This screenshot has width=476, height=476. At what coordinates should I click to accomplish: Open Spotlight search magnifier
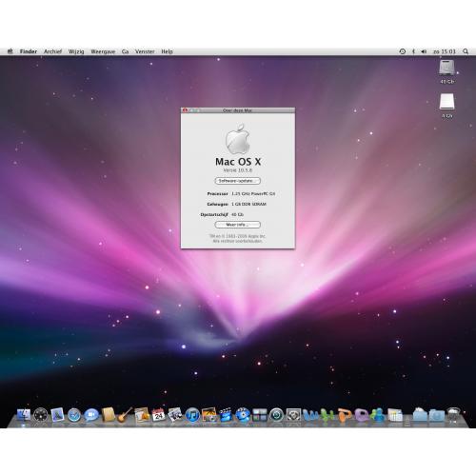point(466,51)
